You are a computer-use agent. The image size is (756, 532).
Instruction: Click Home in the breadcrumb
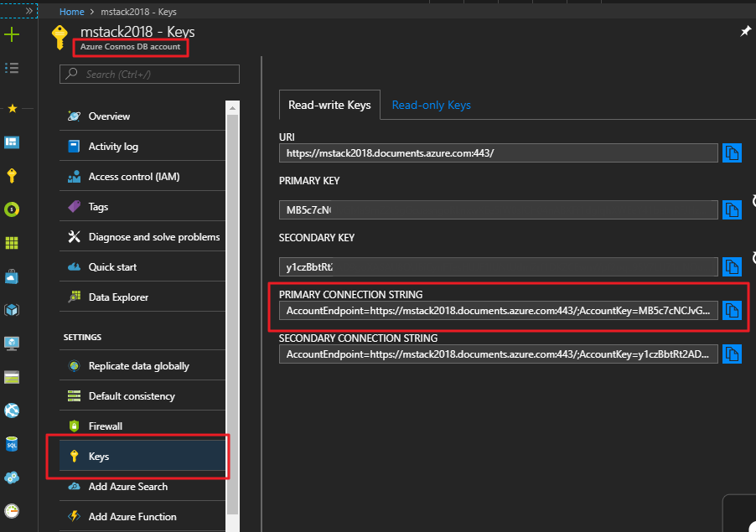click(x=72, y=12)
